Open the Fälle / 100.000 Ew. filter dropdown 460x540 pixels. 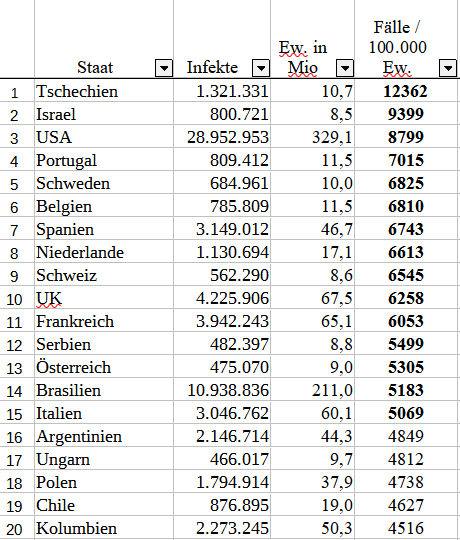tap(448, 68)
